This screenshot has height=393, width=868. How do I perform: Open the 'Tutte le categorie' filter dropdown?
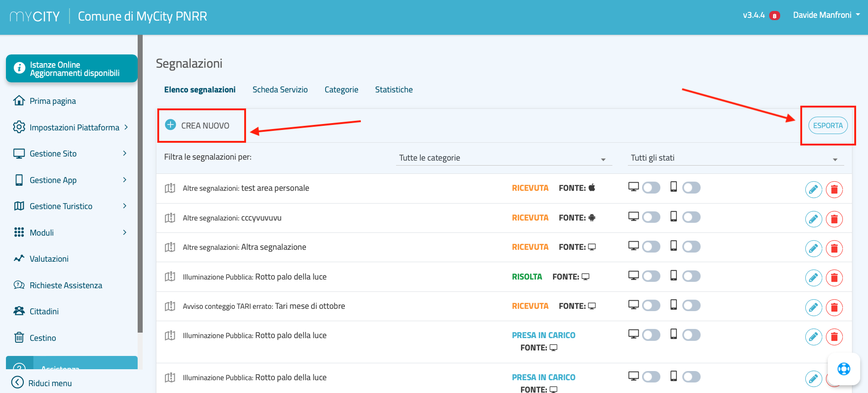point(503,158)
